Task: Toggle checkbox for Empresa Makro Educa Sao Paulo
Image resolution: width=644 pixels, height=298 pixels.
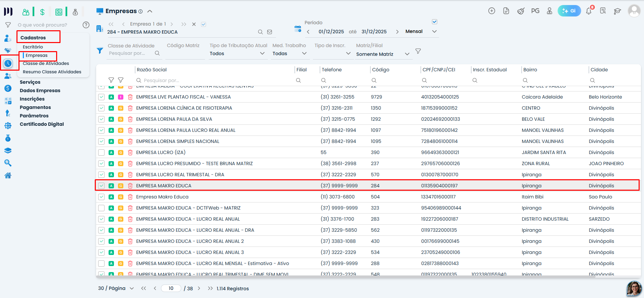Action: 101,197
